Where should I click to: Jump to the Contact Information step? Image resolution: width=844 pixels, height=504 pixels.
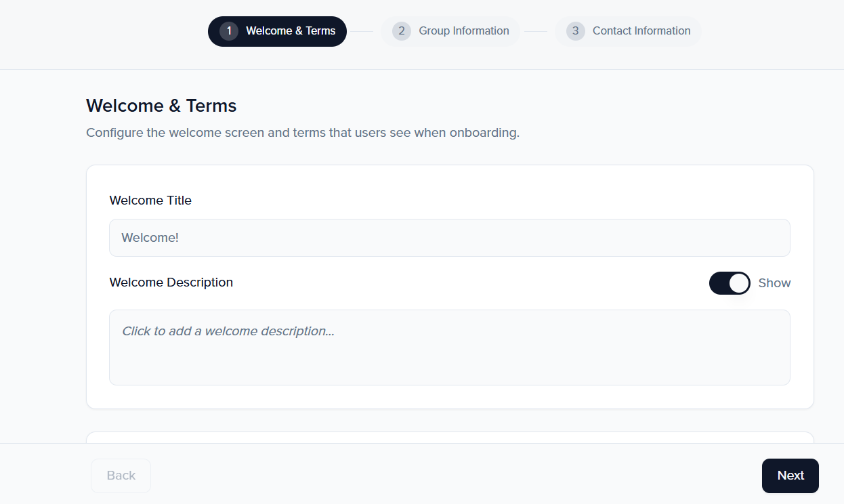click(641, 31)
